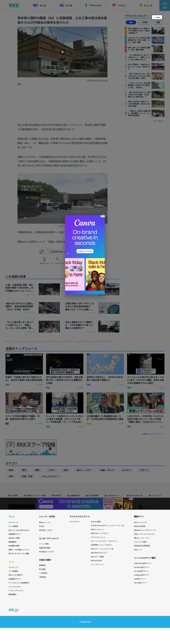The height and width of the screenshot is (644, 170).
Task: Click the 国内 category link under the video
Action: [19, 84]
